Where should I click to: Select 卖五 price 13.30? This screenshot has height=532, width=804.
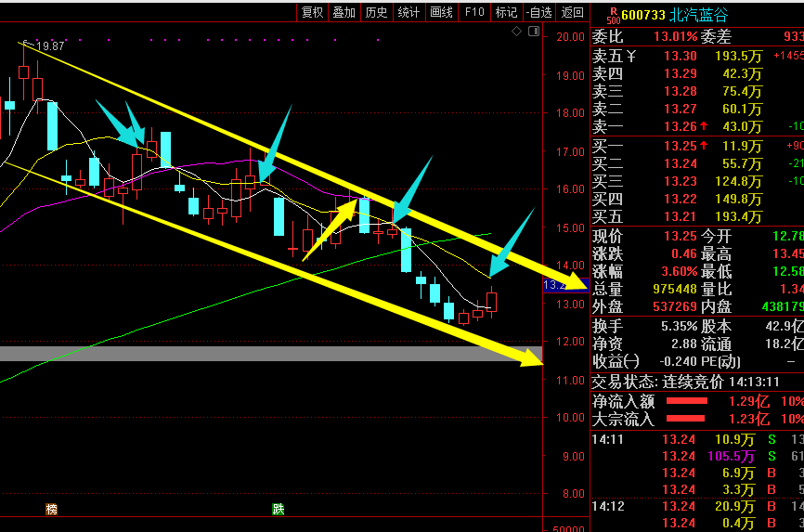(x=680, y=56)
